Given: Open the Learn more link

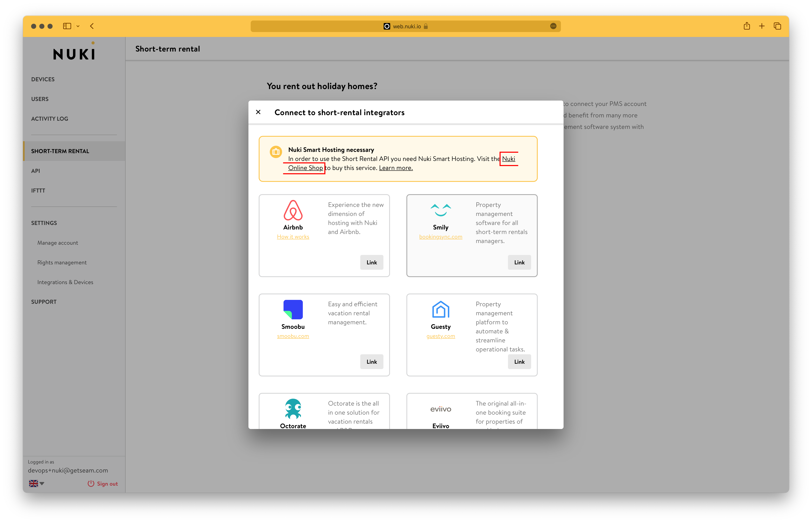Looking at the screenshot, I should click(396, 168).
